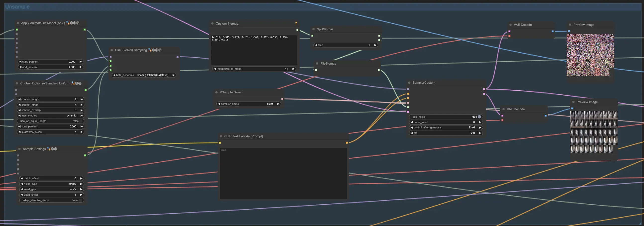Click the Custom Sigmas values text field

click(x=254, y=50)
